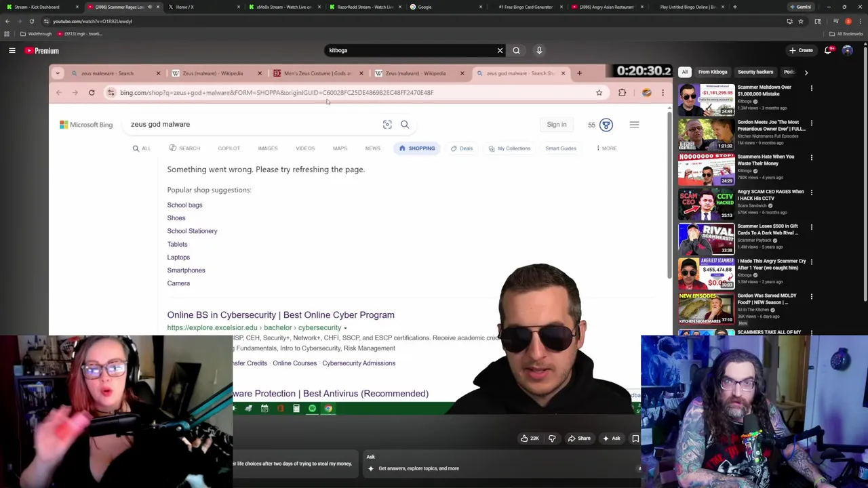Open new outer browser tab
This screenshot has height=488, width=868.
[x=734, y=7]
